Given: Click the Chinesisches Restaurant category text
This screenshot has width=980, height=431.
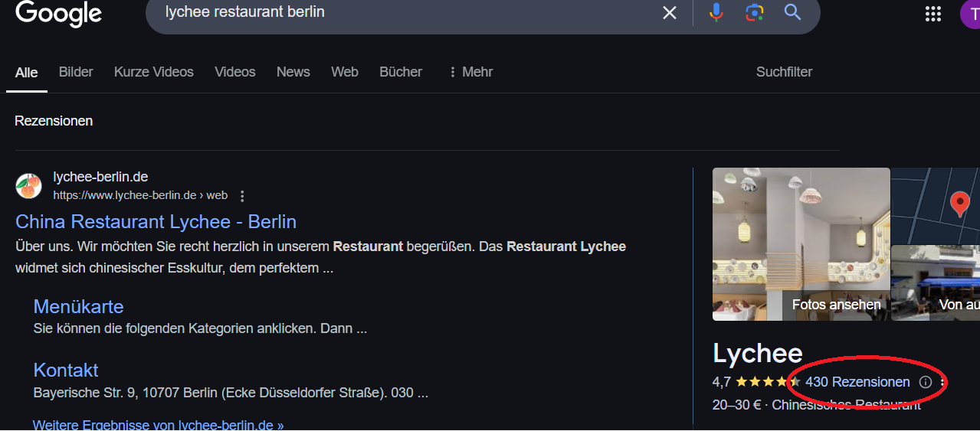Looking at the screenshot, I should click(x=847, y=405).
